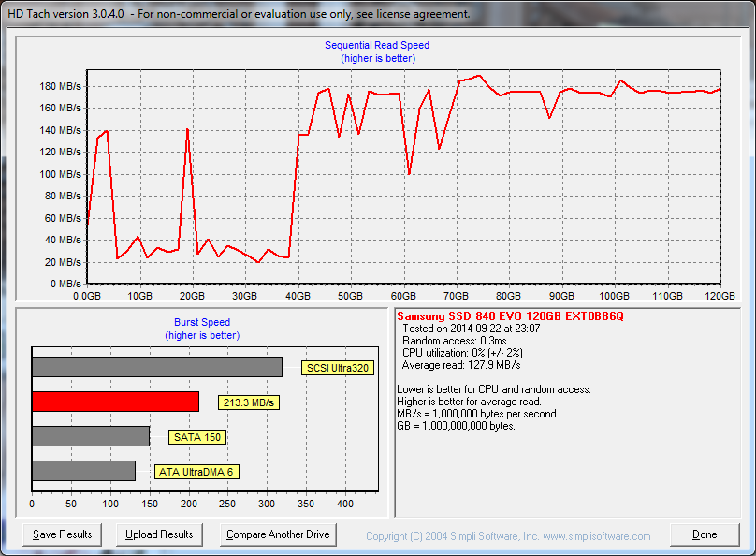Click the 'Average read: 127.9 MB/s' line

click(x=461, y=365)
